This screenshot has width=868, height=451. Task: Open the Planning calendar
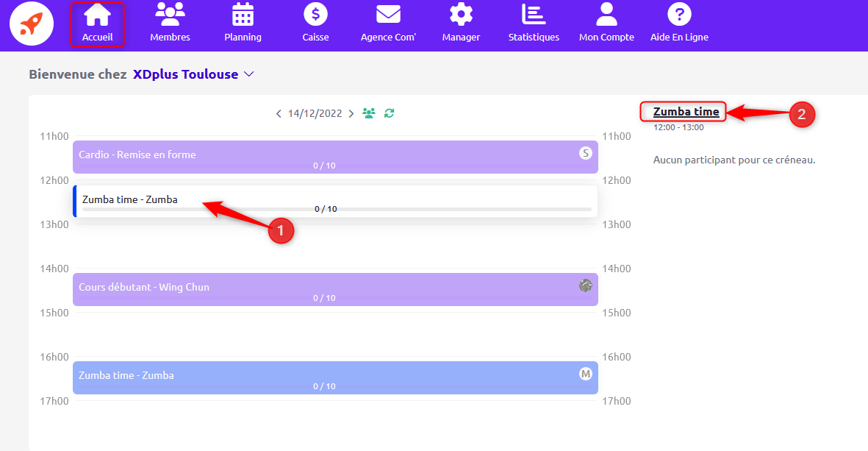(243, 24)
